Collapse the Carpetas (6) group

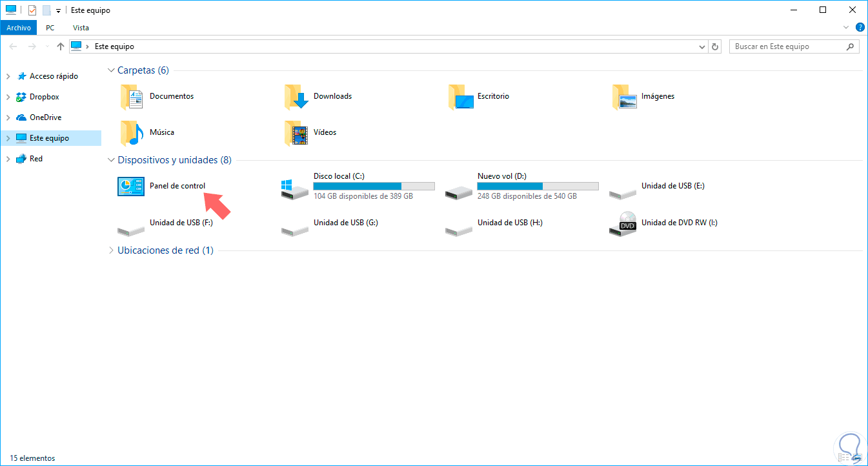111,70
